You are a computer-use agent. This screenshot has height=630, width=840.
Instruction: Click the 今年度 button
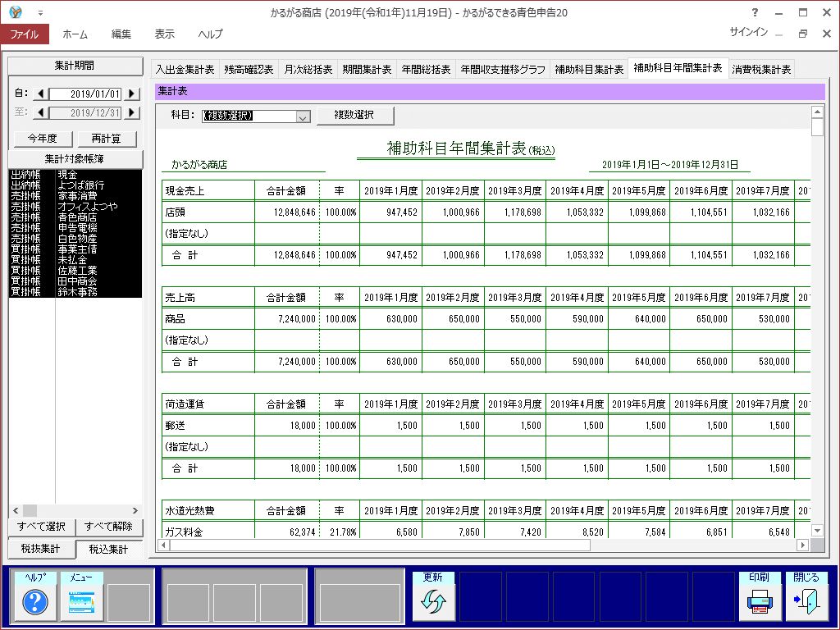click(x=43, y=139)
